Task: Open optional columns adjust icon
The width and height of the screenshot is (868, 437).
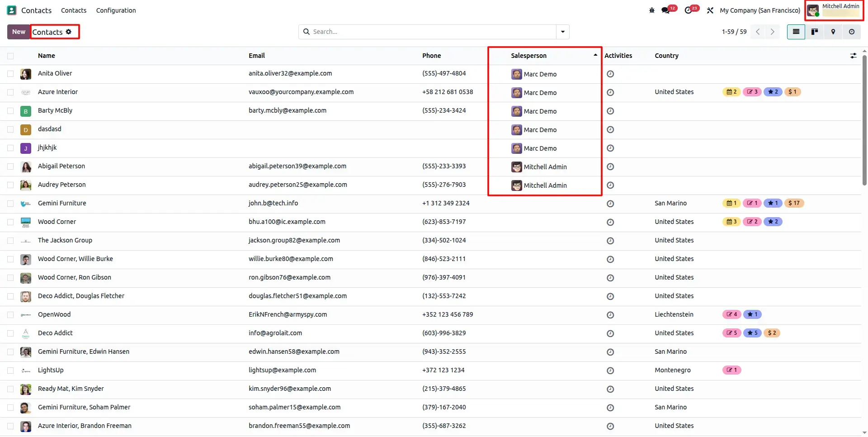Action: [853, 56]
